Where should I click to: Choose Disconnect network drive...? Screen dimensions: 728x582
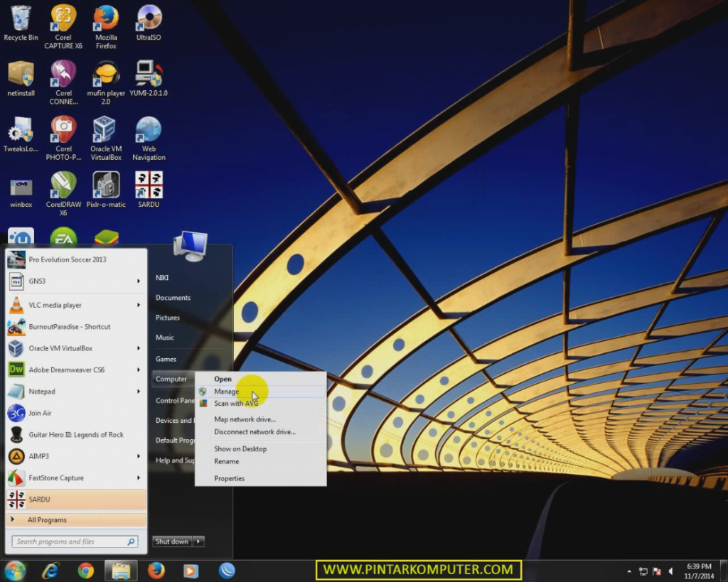click(x=260, y=431)
